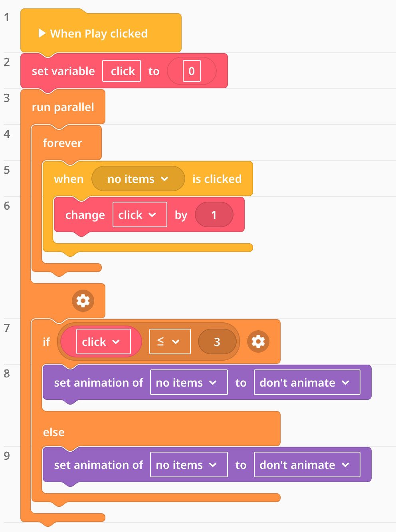Open the 'no items' dropdown in when clicked block
This screenshot has height=532, width=396.
[138, 179]
